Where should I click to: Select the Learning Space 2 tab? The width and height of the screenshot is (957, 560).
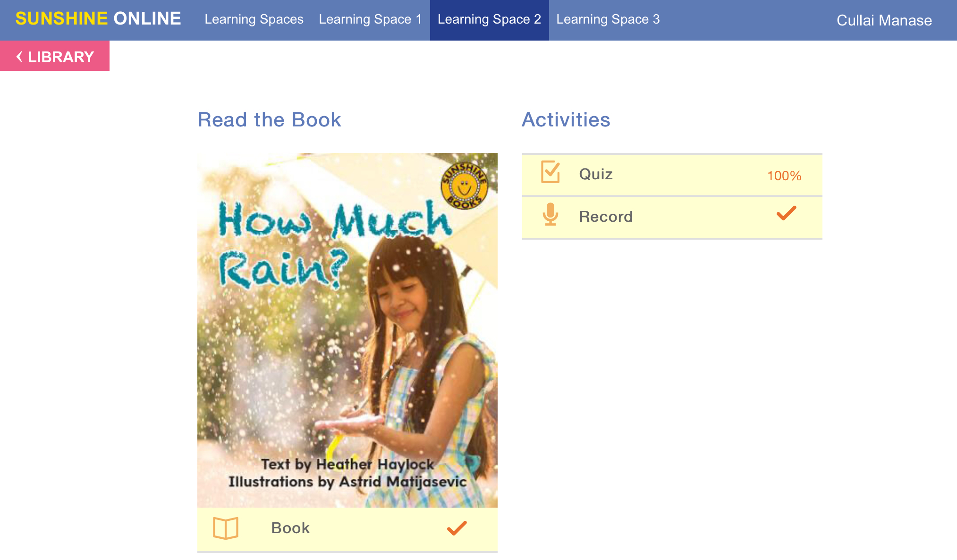click(x=490, y=19)
